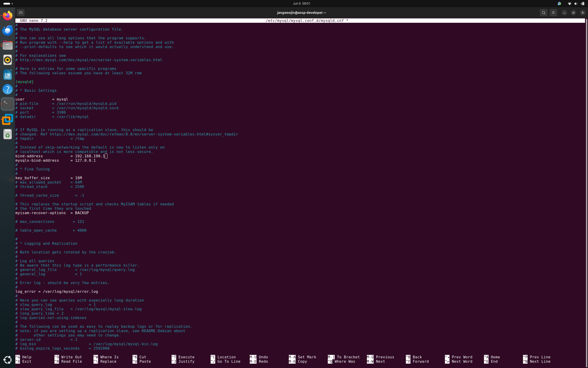Click ^R Read File shortcut label
Viewport: 588px width, 368px height.
pyautogui.click(x=68, y=361)
